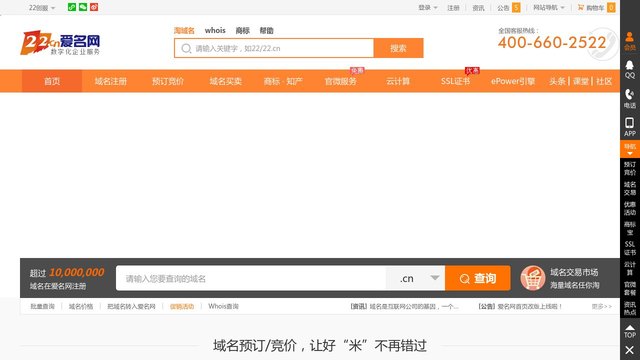Select the 淘域名 search tab
Viewport: 640px width, 360px height.
point(184,31)
